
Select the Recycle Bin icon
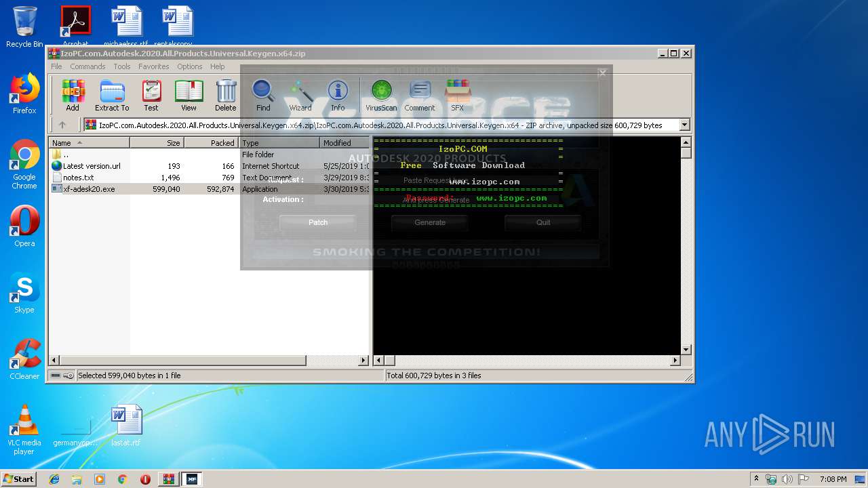[x=24, y=27]
